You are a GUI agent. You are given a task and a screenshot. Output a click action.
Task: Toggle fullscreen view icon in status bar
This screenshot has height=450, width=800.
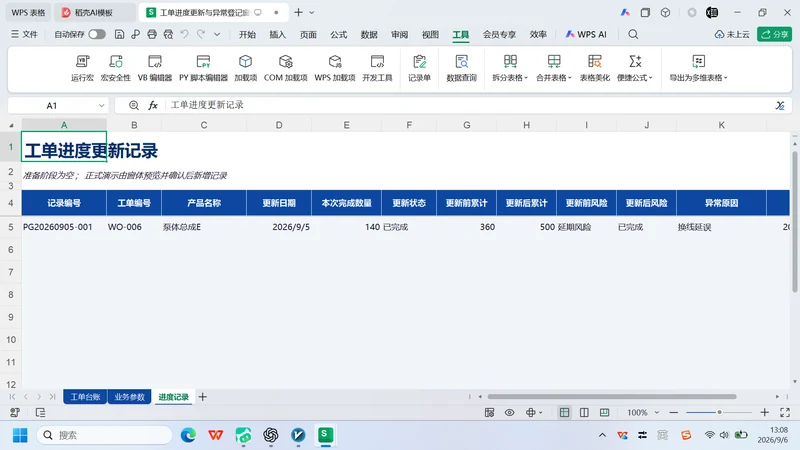pyautogui.click(x=785, y=412)
